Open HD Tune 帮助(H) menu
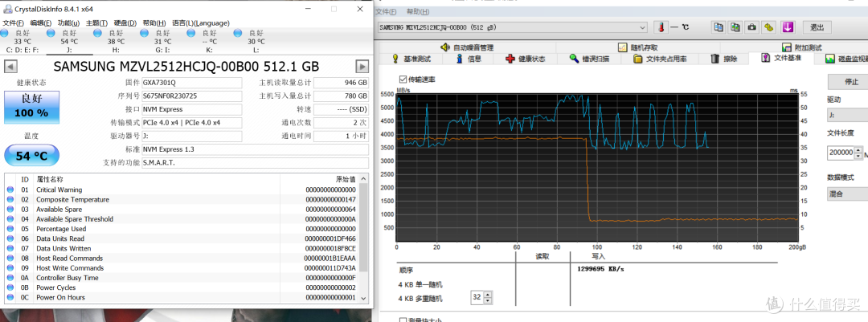Viewport: 868px width, 322px height. pos(417,11)
